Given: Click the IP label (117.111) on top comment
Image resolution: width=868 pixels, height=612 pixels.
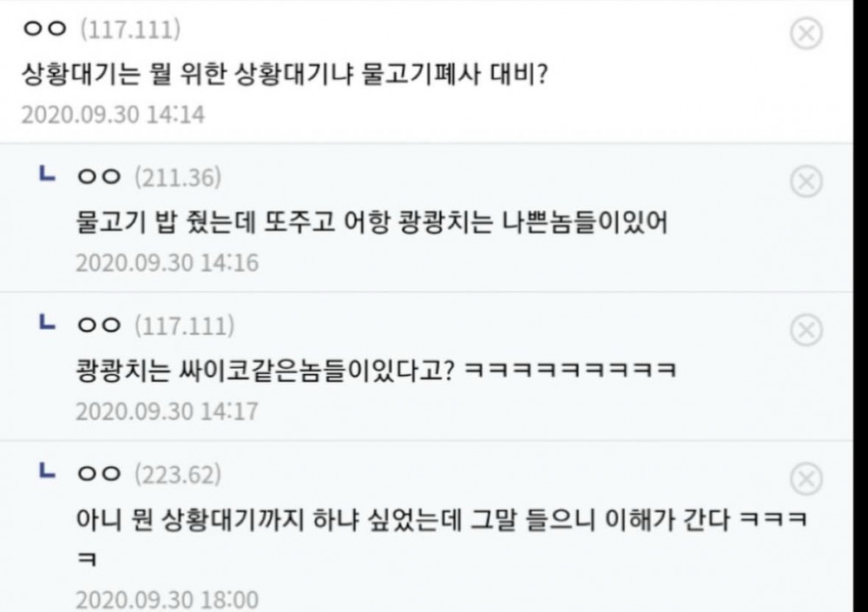Looking at the screenshot, I should [130, 29].
